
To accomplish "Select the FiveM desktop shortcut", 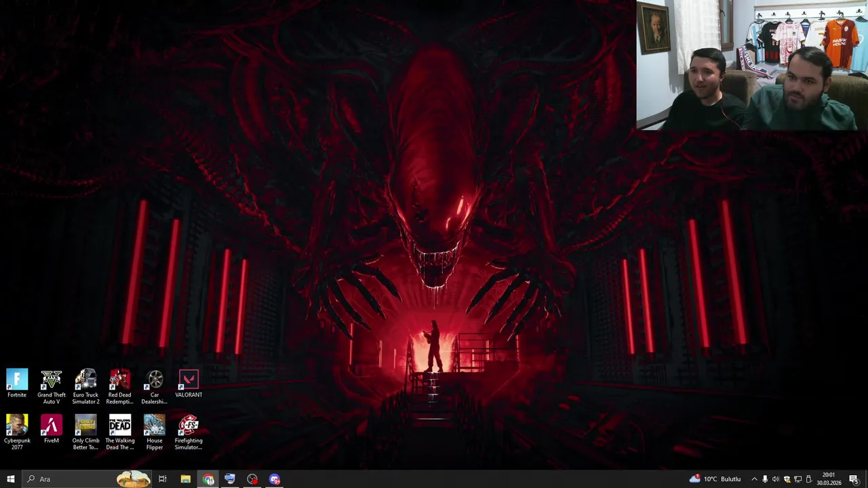I will coord(52,429).
